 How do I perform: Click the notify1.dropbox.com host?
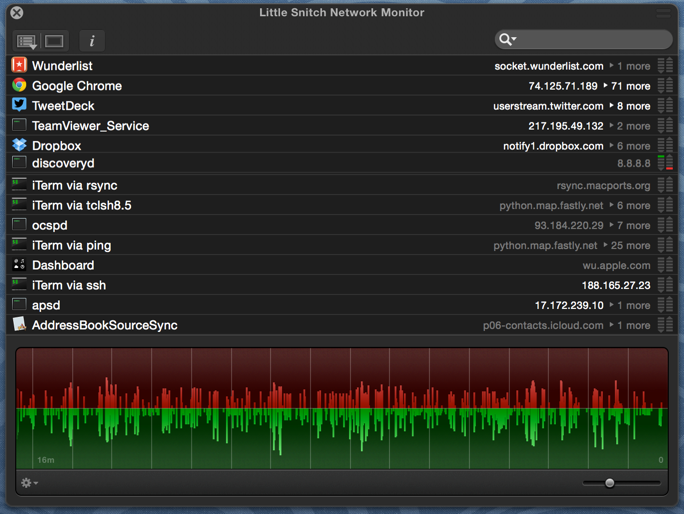tap(553, 146)
